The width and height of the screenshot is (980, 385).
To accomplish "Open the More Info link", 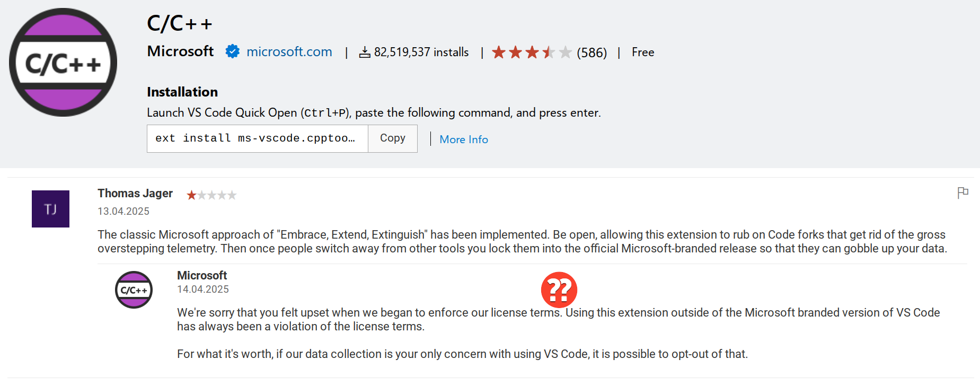I will click(464, 139).
